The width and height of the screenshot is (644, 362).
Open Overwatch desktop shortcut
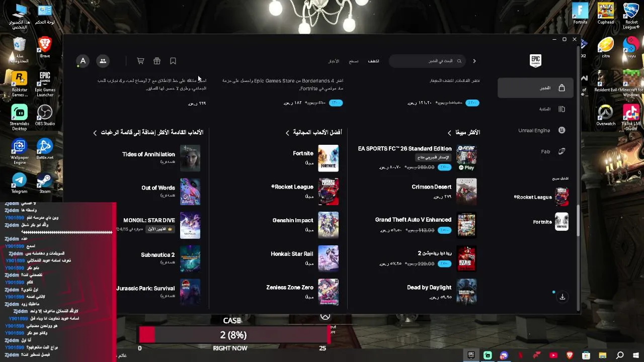[606, 115]
